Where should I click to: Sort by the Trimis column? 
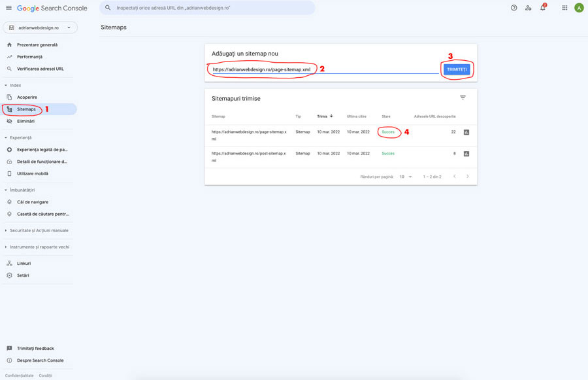click(x=325, y=116)
